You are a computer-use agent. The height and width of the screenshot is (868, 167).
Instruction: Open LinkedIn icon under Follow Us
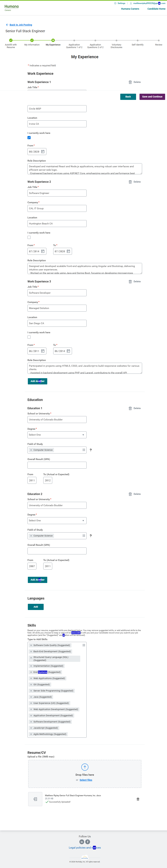coord(82,842)
